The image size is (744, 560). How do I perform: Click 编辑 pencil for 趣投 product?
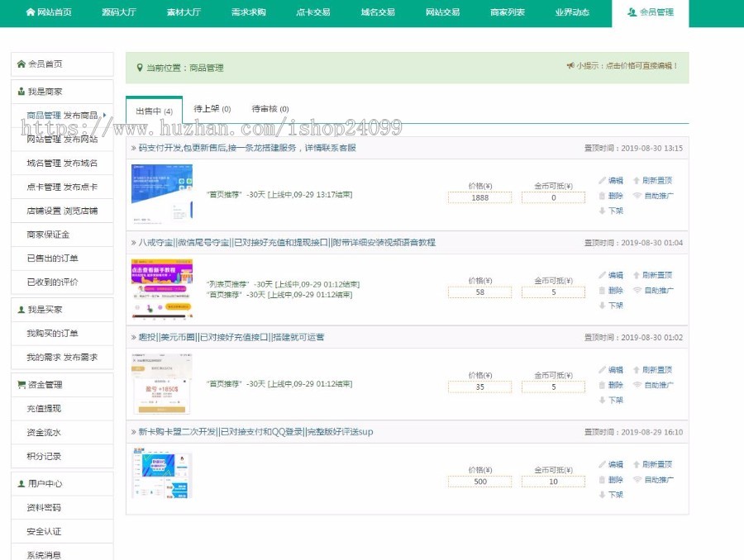[611, 370]
